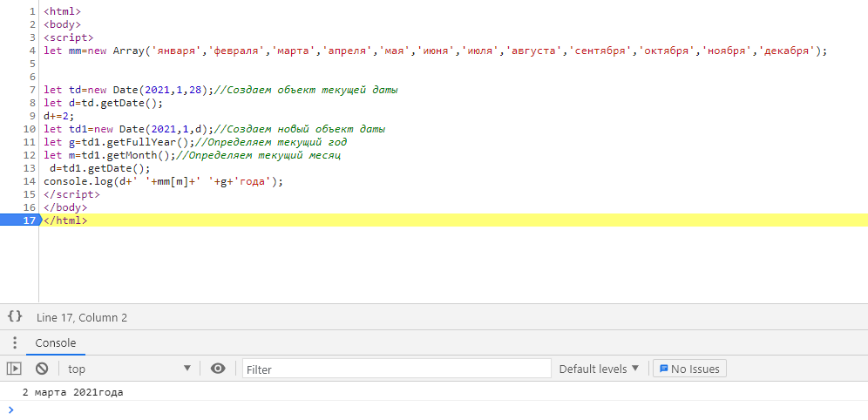Open the top JavaScript context dropdown
Image resolution: width=868 pixels, height=420 pixels.
click(x=129, y=369)
